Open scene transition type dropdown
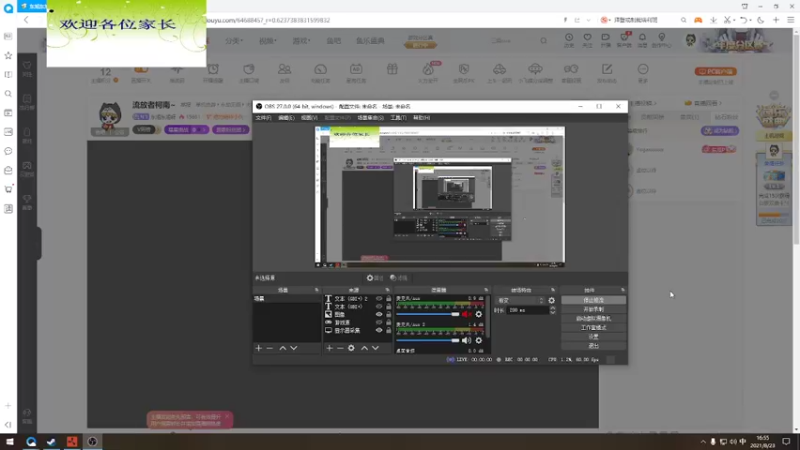Viewport: 800px width, 450px height. pos(520,301)
